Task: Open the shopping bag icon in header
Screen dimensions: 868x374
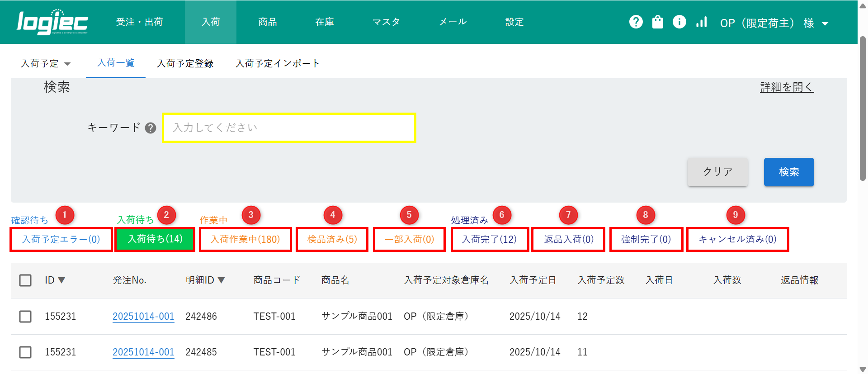Action: click(x=657, y=22)
